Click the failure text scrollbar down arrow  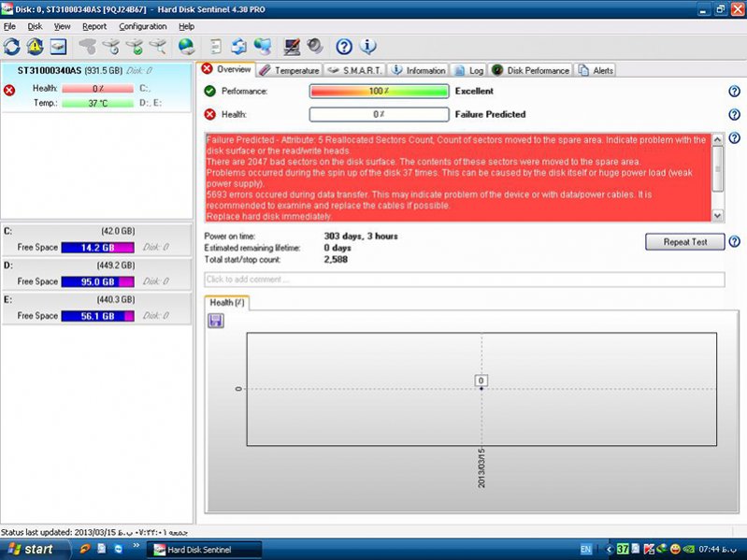point(717,216)
